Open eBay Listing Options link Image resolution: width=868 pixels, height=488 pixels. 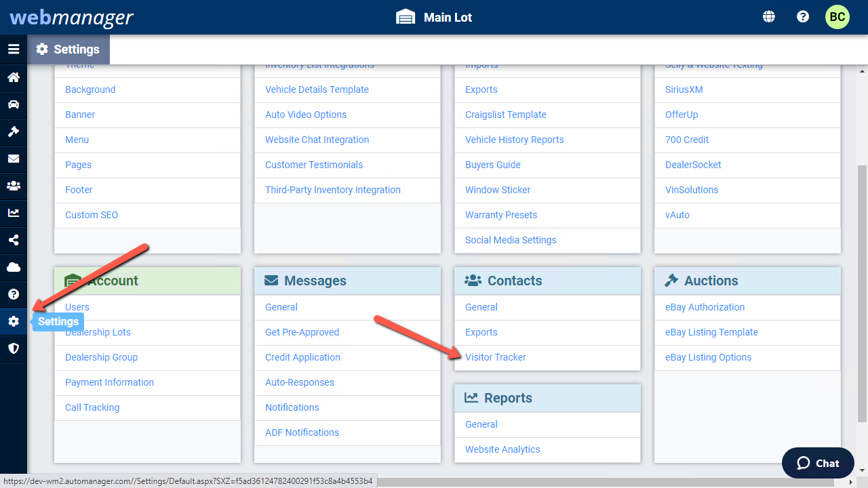click(709, 357)
